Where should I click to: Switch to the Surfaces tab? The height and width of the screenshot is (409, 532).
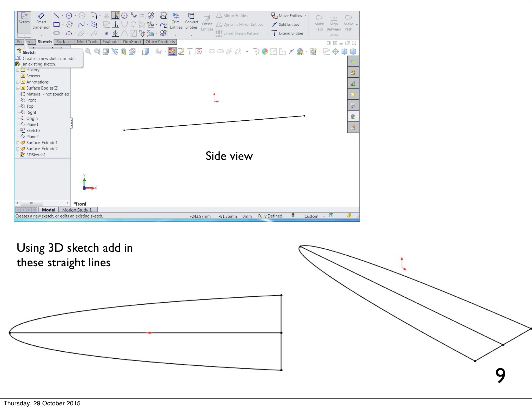coord(64,42)
